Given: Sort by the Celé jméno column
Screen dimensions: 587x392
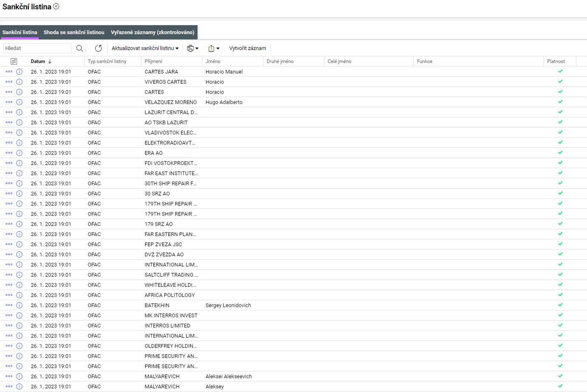Looking at the screenshot, I should tap(340, 62).
